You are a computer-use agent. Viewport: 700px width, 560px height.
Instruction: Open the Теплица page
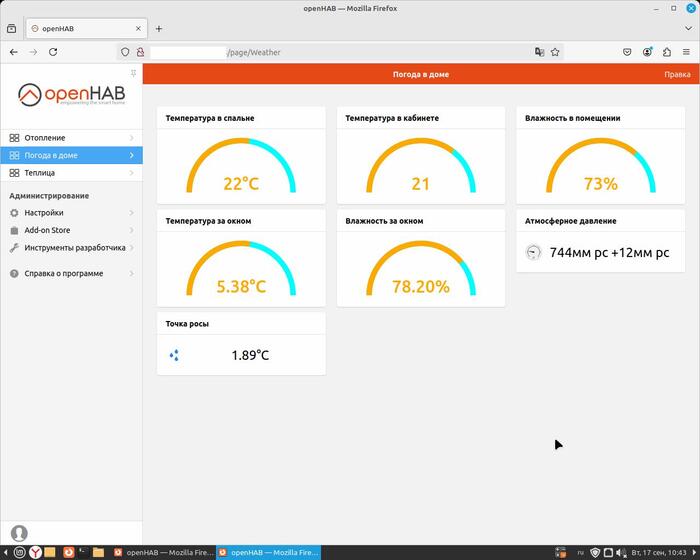(71, 173)
